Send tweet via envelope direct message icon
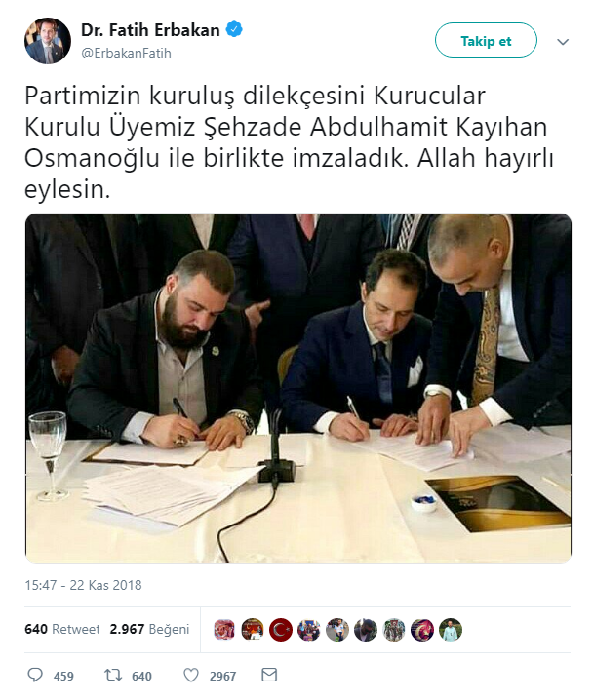This screenshot has height=700, width=593. click(269, 675)
